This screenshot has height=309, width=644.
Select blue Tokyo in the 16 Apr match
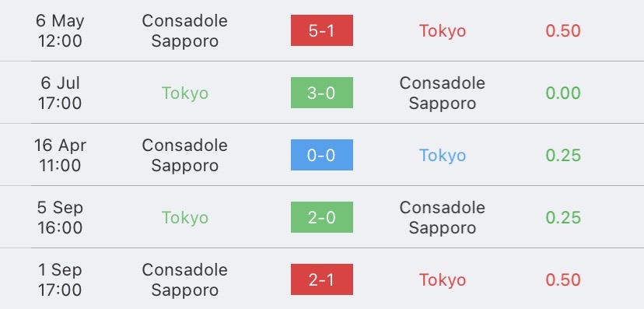click(x=443, y=156)
